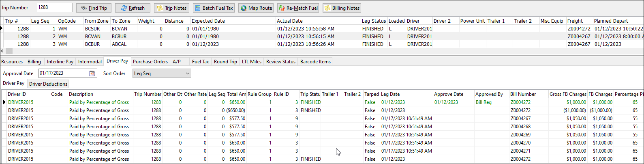Open Trip Notes via notepad icon
The height and width of the screenshot is (164, 644).
[x=160, y=8]
